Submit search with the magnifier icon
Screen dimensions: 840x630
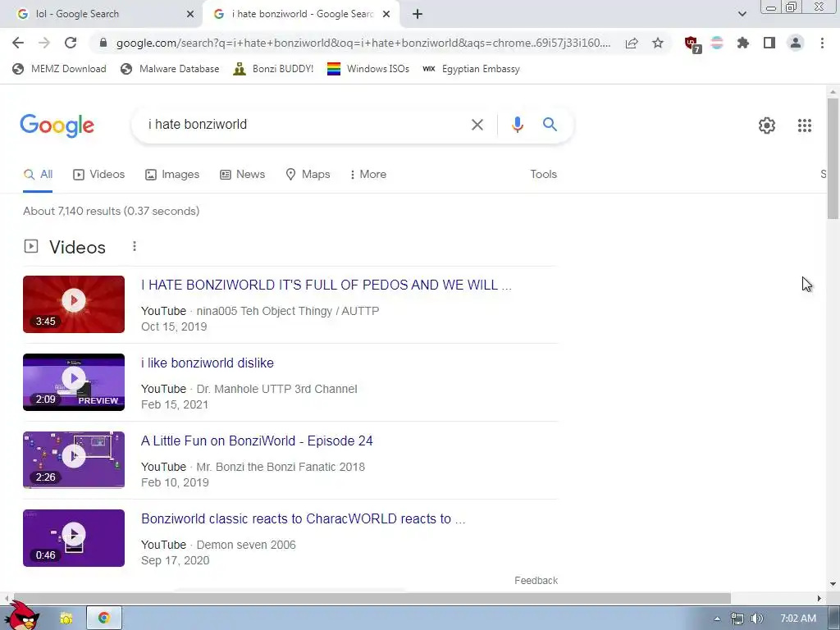tap(550, 125)
